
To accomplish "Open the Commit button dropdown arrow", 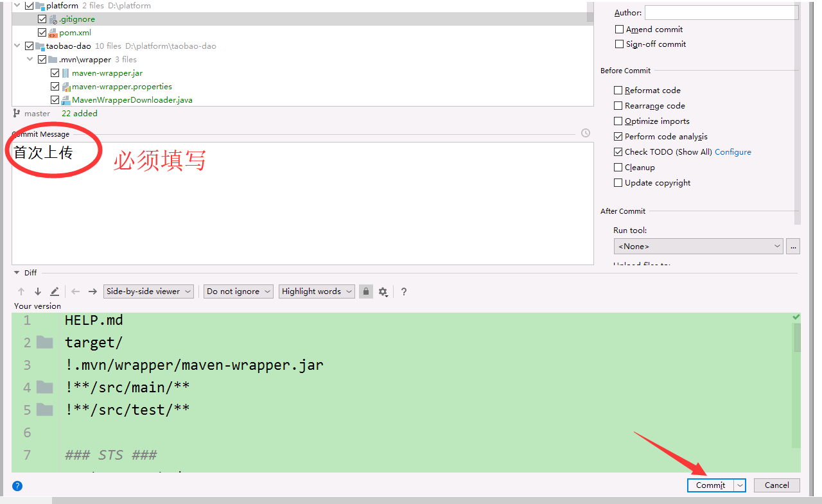I will (x=740, y=485).
